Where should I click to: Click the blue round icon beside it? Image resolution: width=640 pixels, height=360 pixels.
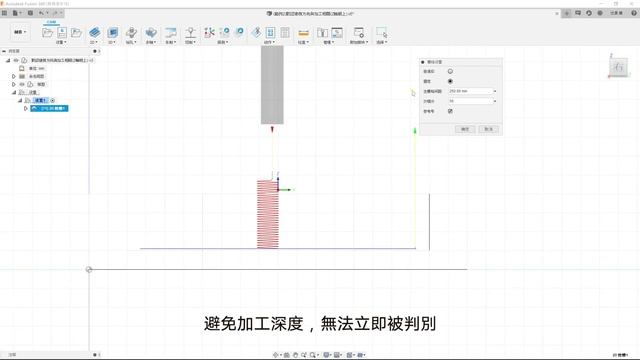click(240, 31)
